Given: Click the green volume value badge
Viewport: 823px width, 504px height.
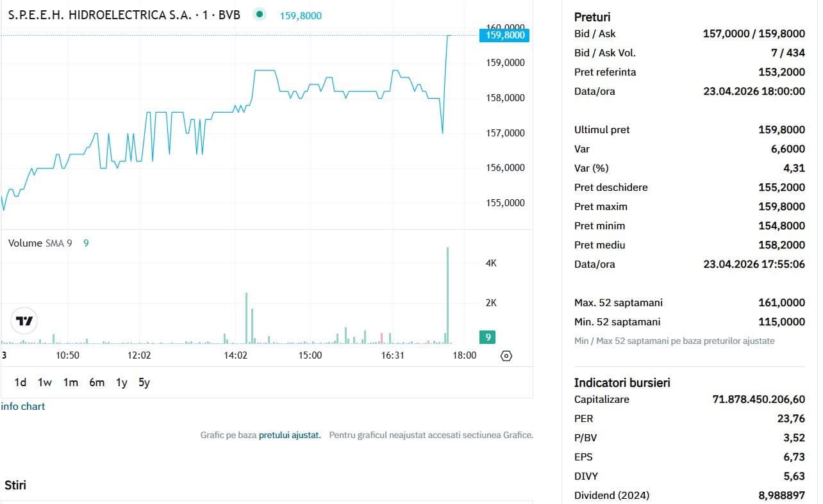Looking at the screenshot, I should pos(487,337).
